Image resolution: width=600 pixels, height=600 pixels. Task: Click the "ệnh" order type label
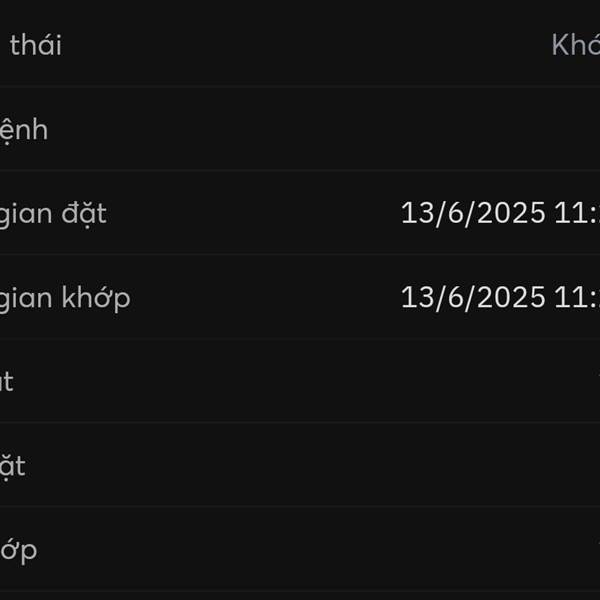[x=24, y=131]
